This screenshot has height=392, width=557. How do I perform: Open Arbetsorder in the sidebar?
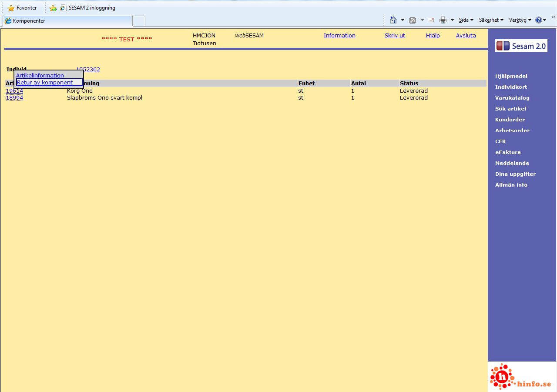click(x=512, y=131)
